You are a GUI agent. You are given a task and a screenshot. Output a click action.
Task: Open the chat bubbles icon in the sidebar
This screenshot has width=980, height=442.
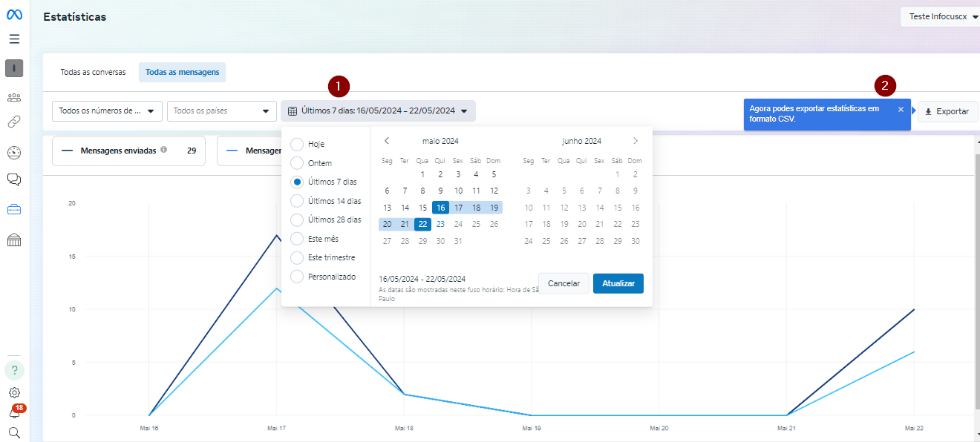[14, 179]
